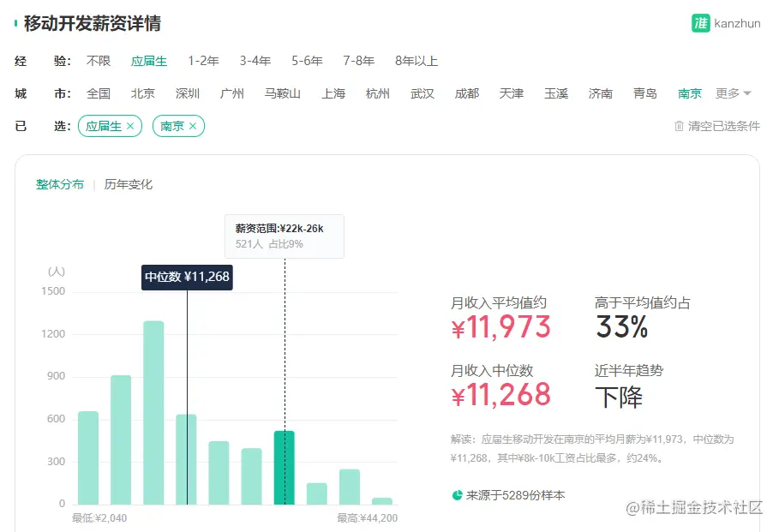Choose city 青岛

(644, 93)
